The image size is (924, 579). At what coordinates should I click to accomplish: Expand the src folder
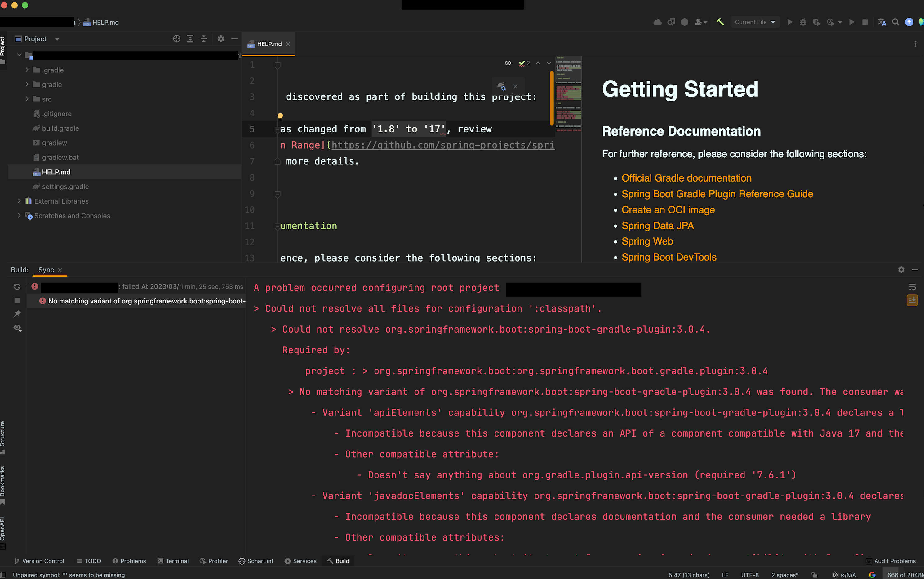click(x=27, y=99)
